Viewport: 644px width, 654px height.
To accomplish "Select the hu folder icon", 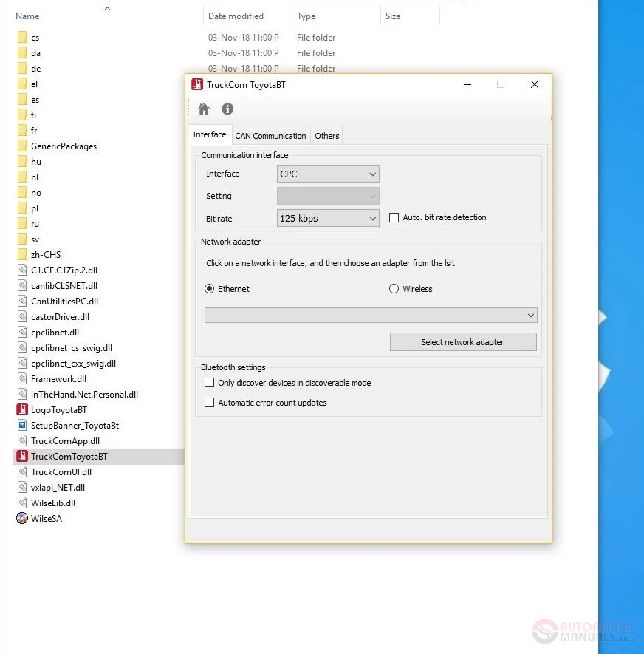I will 22,161.
